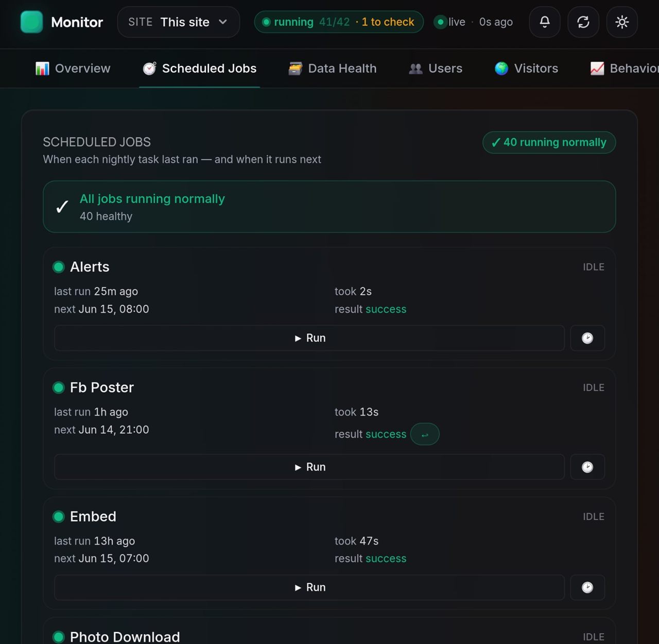Click 'next Jun 15, 08:00' in Alerts
Image resolution: width=659 pixels, height=644 pixels.
(x=101, y=309)
